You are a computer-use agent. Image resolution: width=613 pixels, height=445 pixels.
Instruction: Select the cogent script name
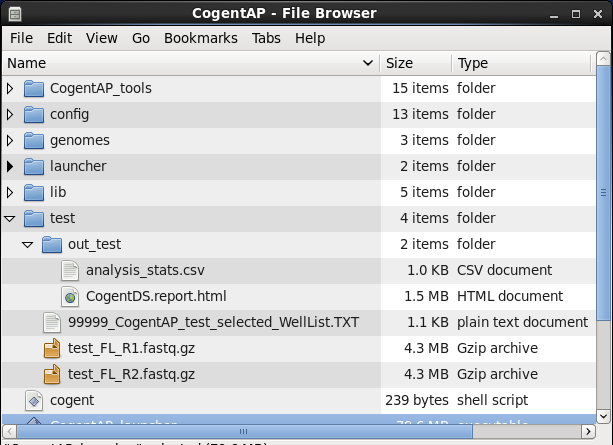point(72,400)
